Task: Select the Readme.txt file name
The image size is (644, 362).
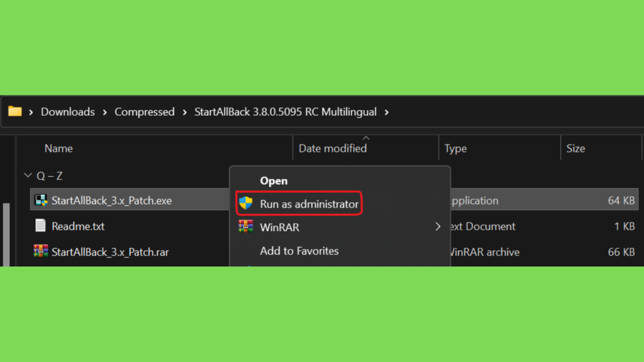Action: point(78,226)
